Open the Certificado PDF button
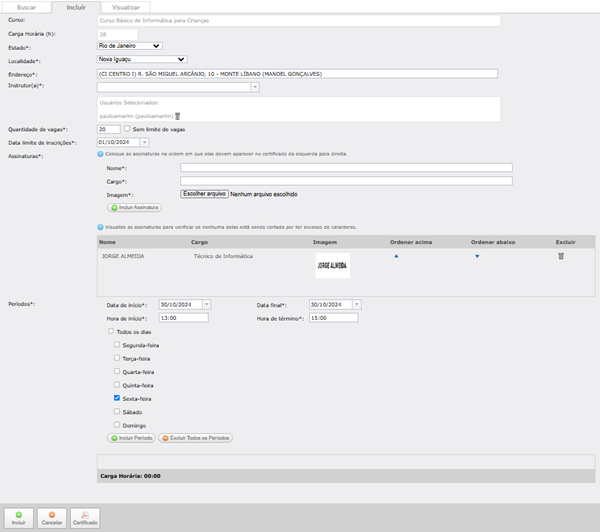600x532 pixels. coord(85,516)
